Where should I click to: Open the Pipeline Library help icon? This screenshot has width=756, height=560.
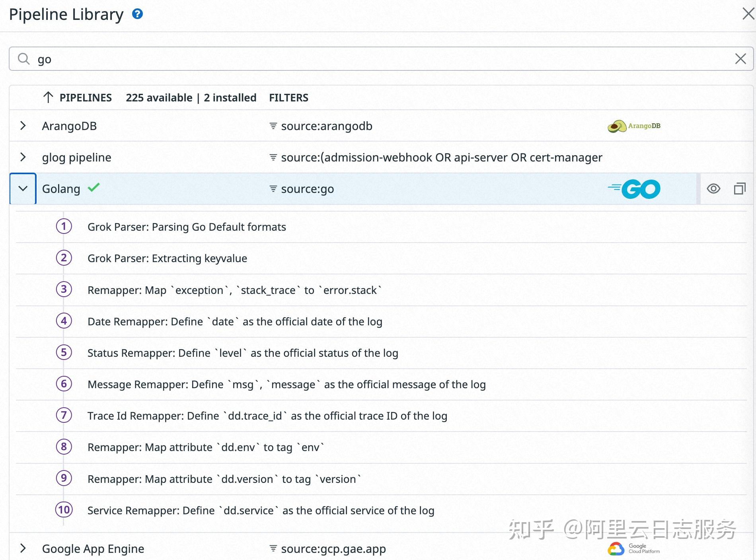[137, 14]
